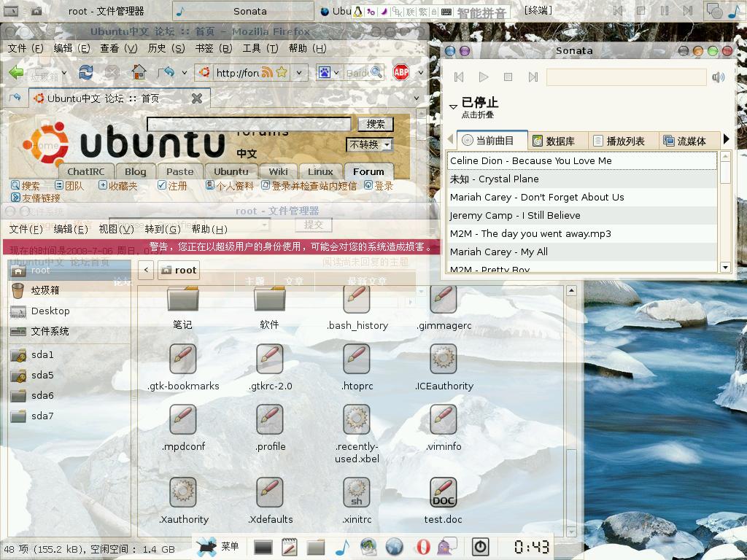
Task: Bookmark the page with the star icon
Action: (282, 72)
